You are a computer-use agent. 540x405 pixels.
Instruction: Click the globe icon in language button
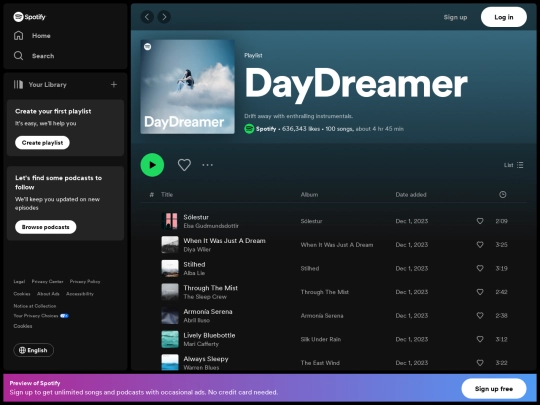coord(22,350)
